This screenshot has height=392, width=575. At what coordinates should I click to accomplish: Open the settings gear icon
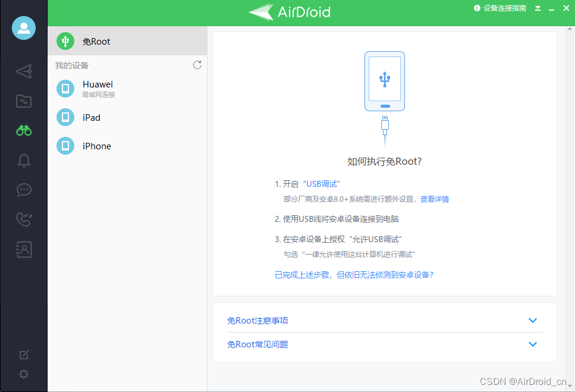coord(24,374)
